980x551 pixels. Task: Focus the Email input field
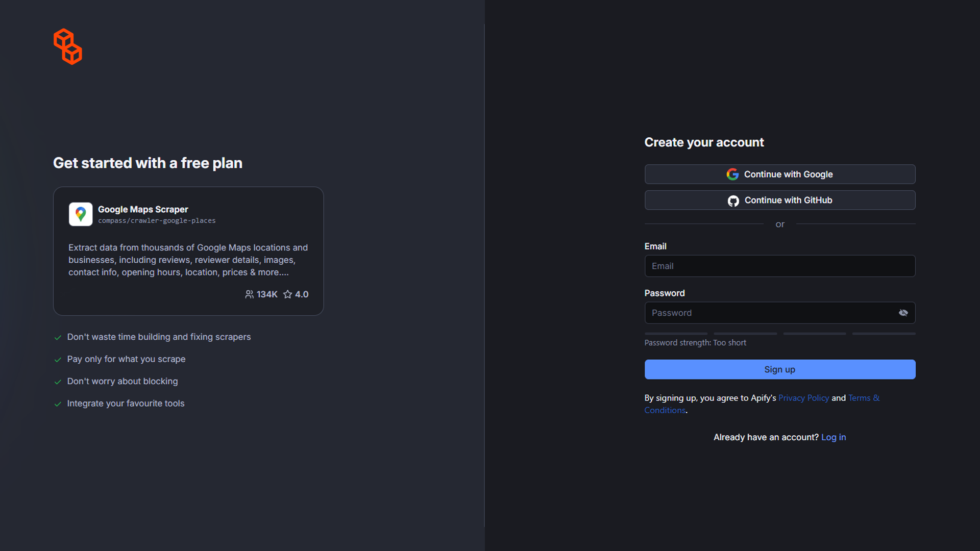[780, 266]
